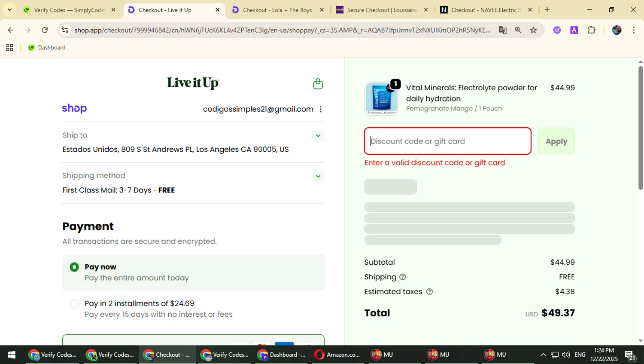This screenshot has width=644, height=364.
Task: Open the Extensions puzzle menu
Action: tap(591, 30)
